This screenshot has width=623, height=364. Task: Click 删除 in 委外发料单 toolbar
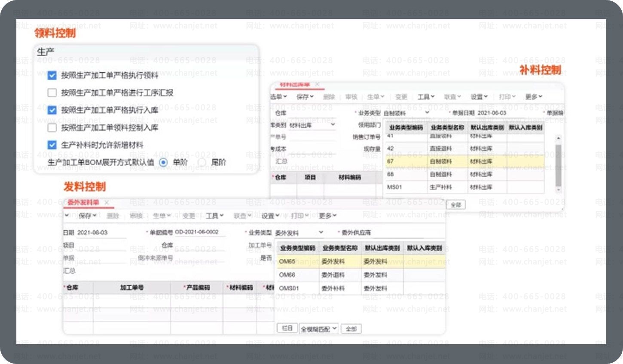click(113, 216)
